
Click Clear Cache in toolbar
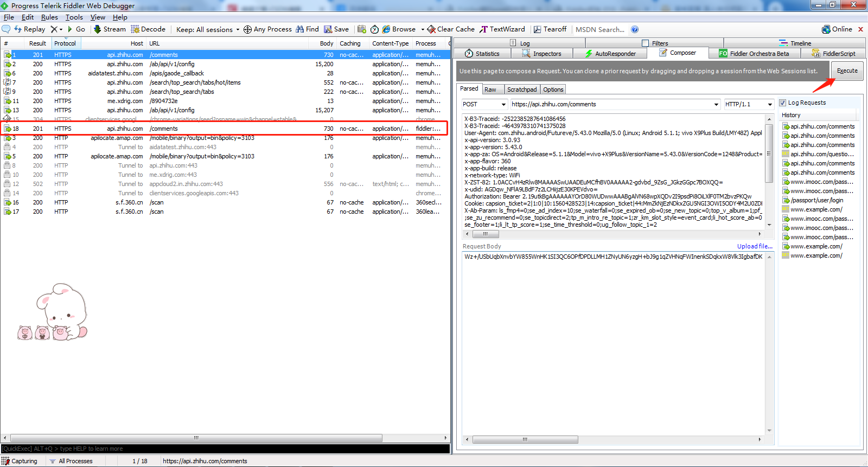451,29
